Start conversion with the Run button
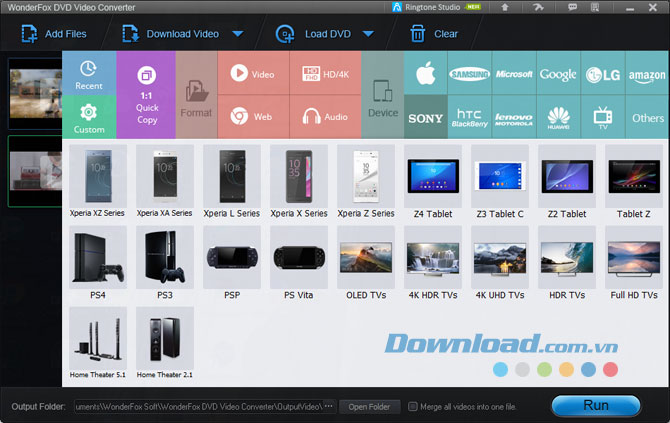This screenshot has width=670, height=423. coord(596,405)
